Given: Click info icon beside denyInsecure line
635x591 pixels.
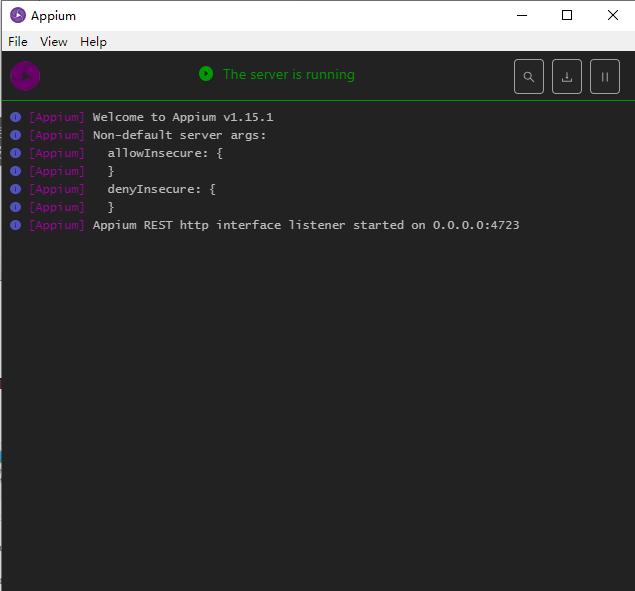Looking at the screenshot, I should pos(15,189).
